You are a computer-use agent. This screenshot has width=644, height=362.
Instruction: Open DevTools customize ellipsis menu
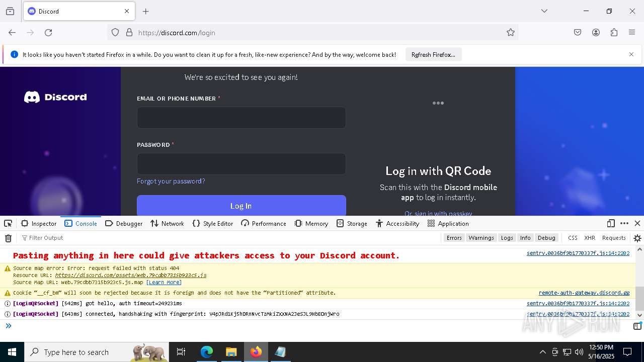coord(624,223)
